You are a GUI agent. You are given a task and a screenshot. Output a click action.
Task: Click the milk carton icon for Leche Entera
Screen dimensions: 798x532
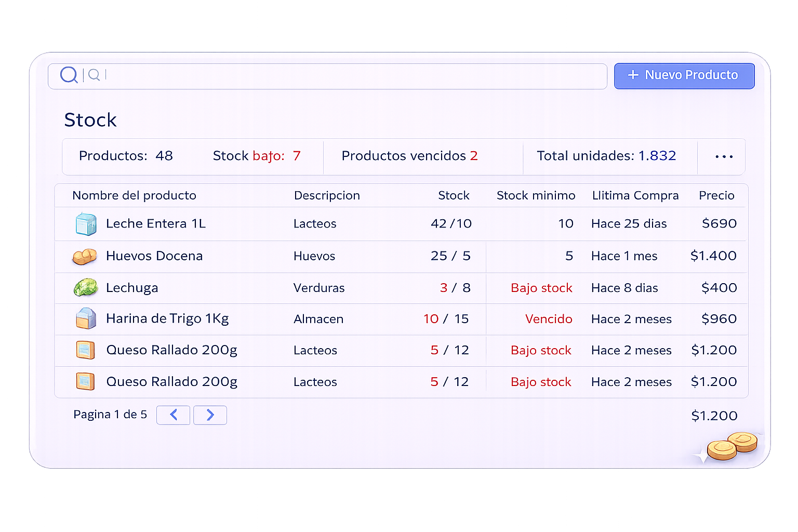pyautogui.click(x=86, y=224)
